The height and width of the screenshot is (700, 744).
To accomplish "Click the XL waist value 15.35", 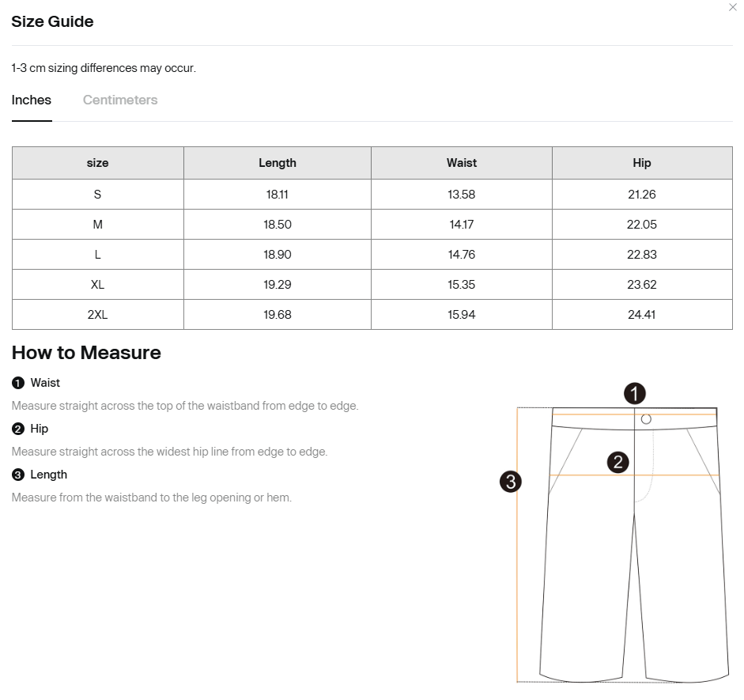I will click(461, 285).
